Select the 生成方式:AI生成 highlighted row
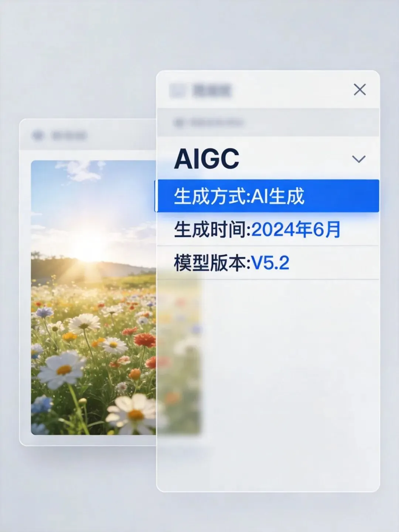Viewport: 399px width, 532px height. coord(268,196)
